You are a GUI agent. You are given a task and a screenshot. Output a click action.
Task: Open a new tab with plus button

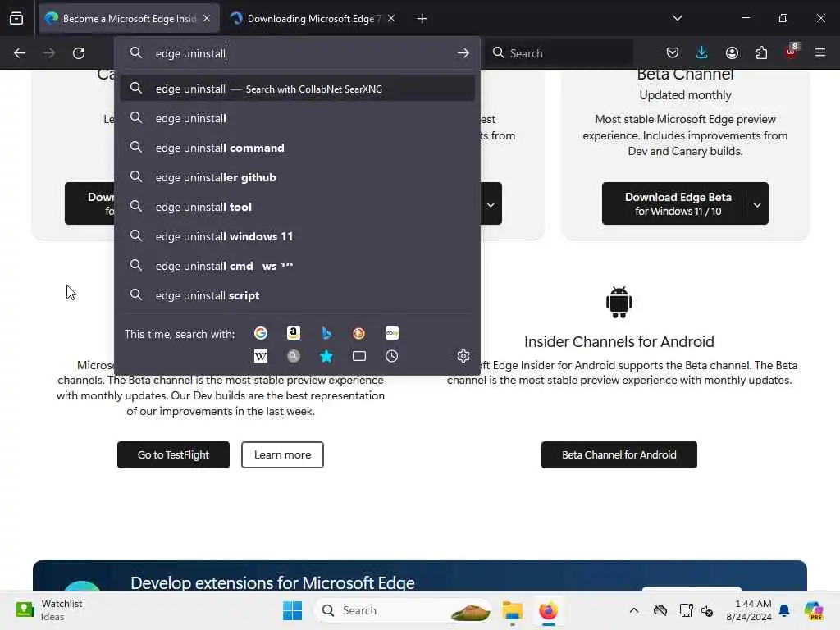tap(422, 19)
